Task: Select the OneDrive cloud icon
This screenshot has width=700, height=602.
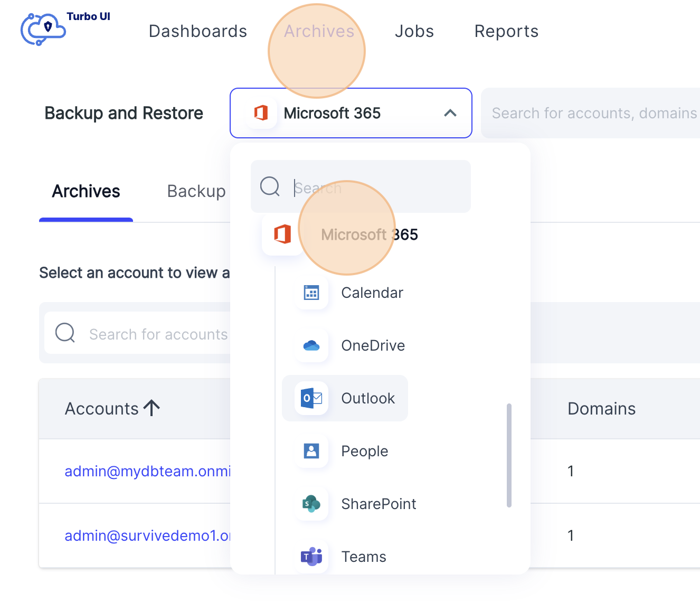Action: click(x=311, y=345)
